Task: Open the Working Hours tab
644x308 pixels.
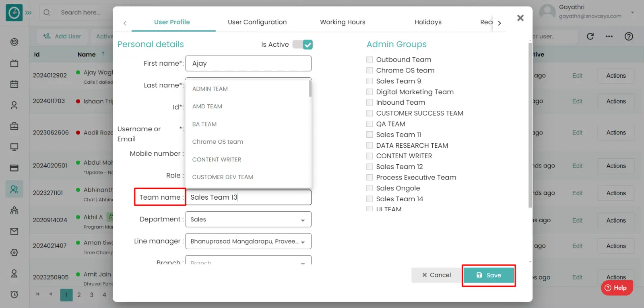Action: pyautogui.click(x=343, y=22)
